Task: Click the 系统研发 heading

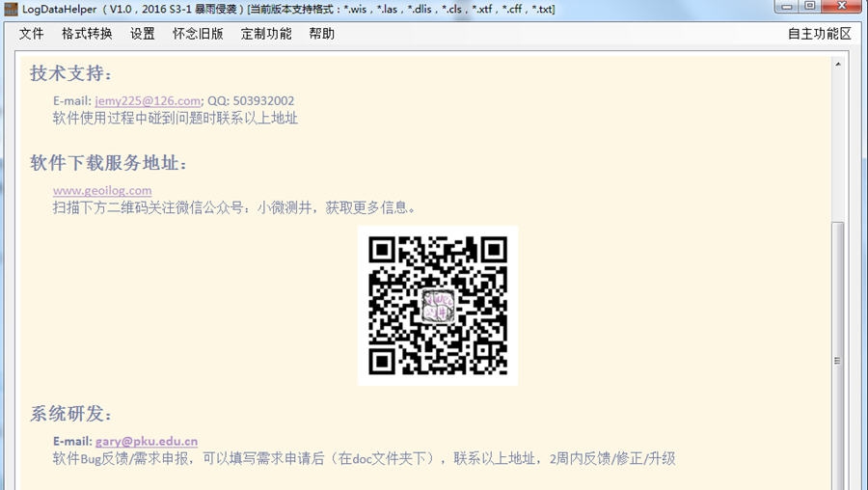Action: [x=71, y=414]
